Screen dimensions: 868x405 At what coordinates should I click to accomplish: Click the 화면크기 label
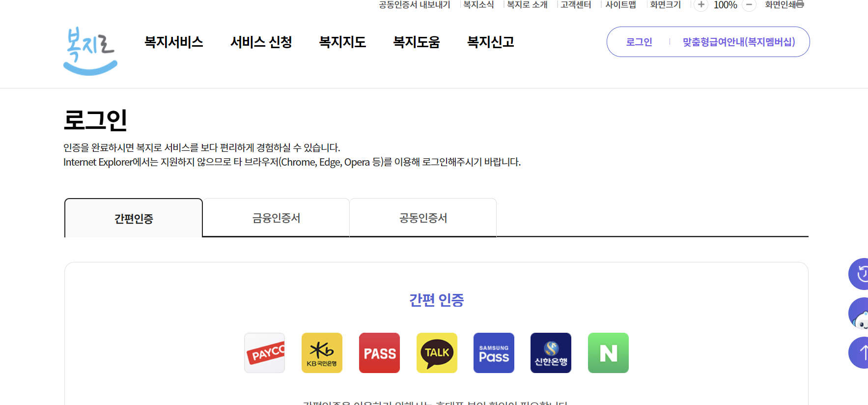[665, 5]
